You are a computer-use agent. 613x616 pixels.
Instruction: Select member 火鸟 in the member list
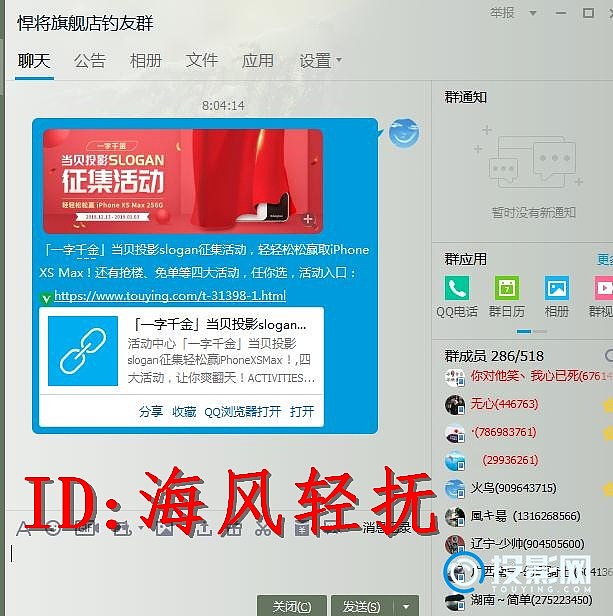512,488
